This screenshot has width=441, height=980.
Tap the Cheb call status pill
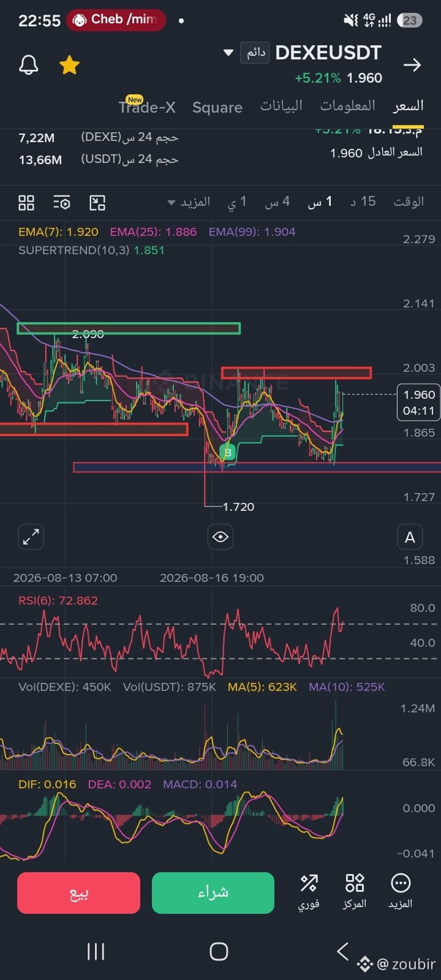115,20
